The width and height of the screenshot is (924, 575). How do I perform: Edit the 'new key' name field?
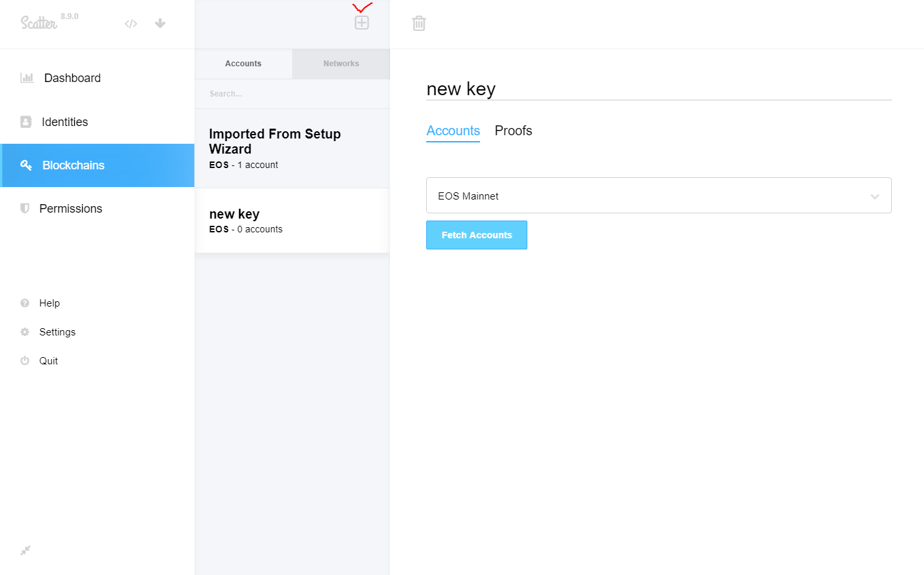pyautogui.click(x=659, y=89)
